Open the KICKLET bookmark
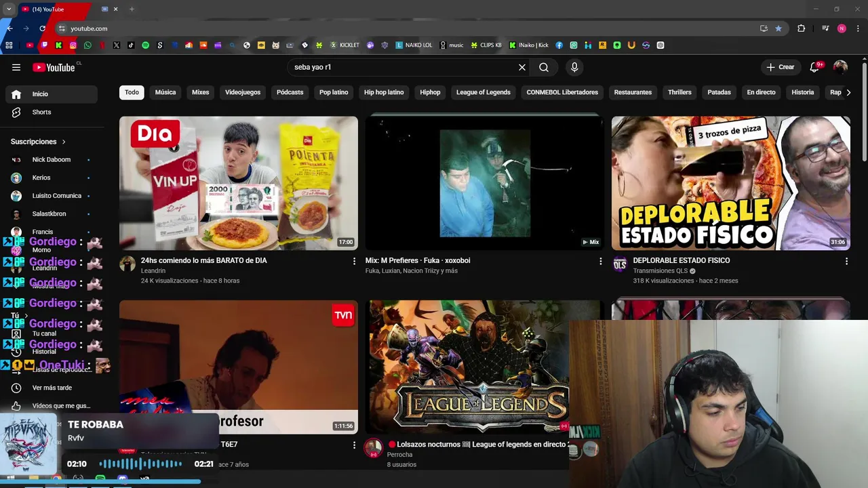 click(344, 45)
